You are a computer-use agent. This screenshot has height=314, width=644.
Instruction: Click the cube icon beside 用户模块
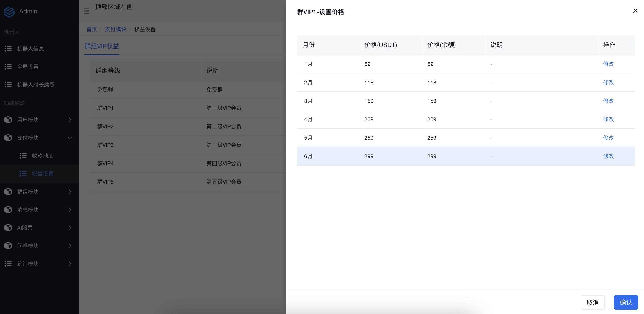[8, 120]
